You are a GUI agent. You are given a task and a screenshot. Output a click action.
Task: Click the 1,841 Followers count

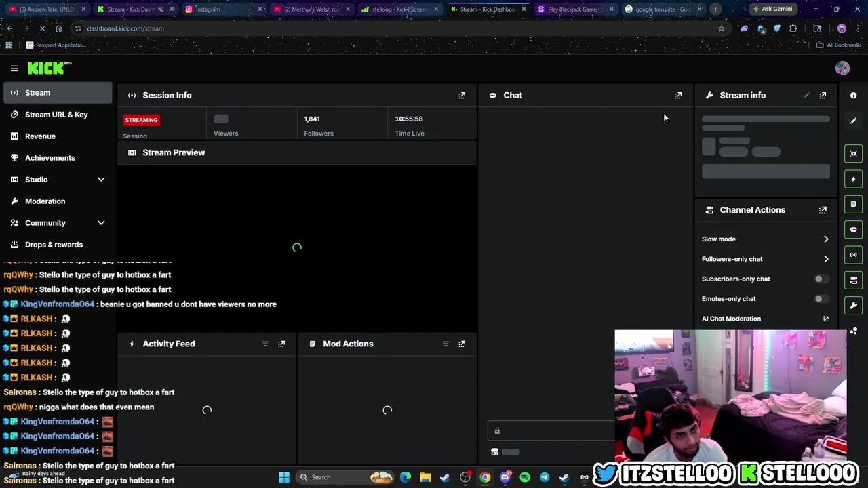[x=312, y=119]
